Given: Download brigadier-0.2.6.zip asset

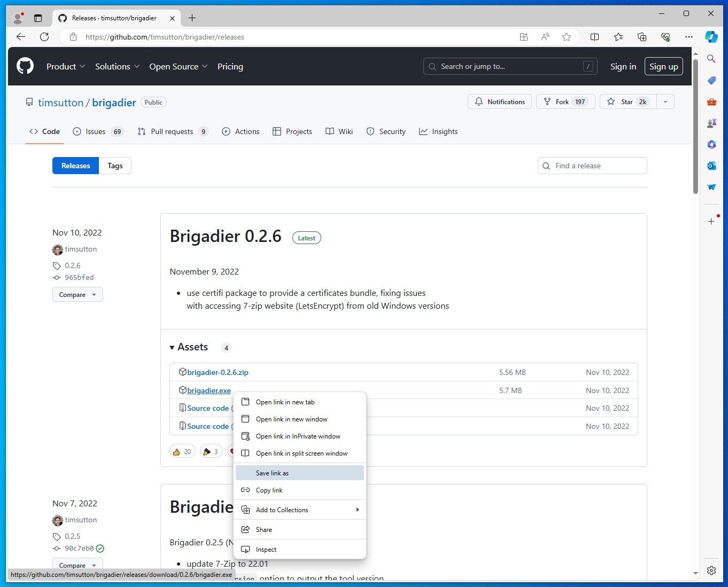Looking at the screenshot, I should point(218,372).
